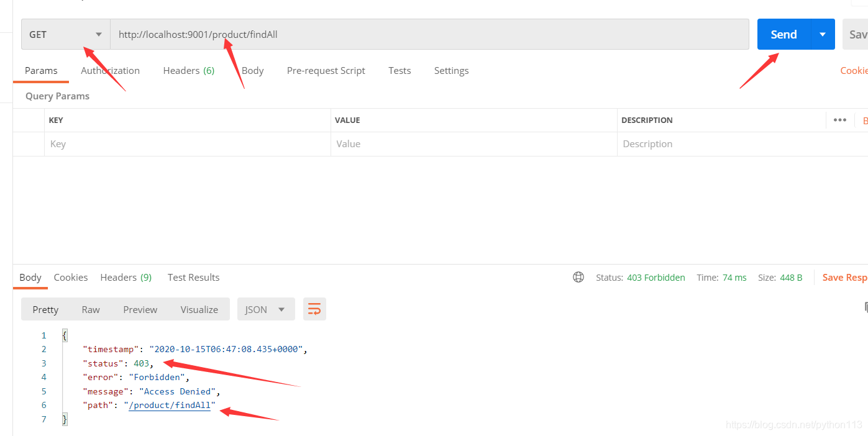Select the response Body tab
868x436 pixels.
point(30,278)
